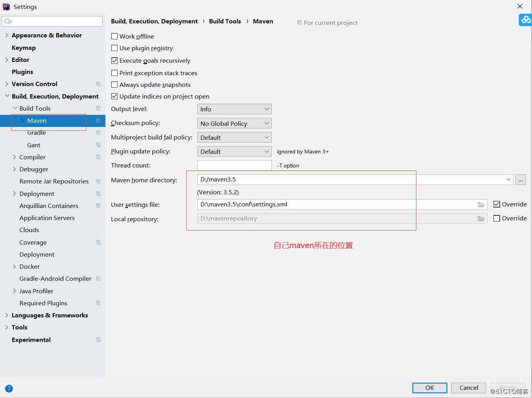This screenshot has width=532, height=398.
Task: Click Build, Execution, Deployment breadcrumb
Action: (x=154, y=21)
